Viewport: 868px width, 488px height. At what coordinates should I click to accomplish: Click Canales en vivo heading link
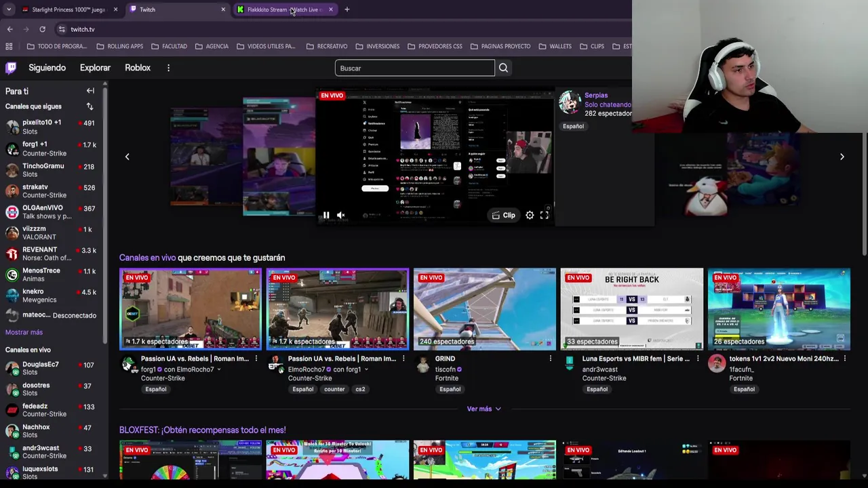[x=147, y=258]
